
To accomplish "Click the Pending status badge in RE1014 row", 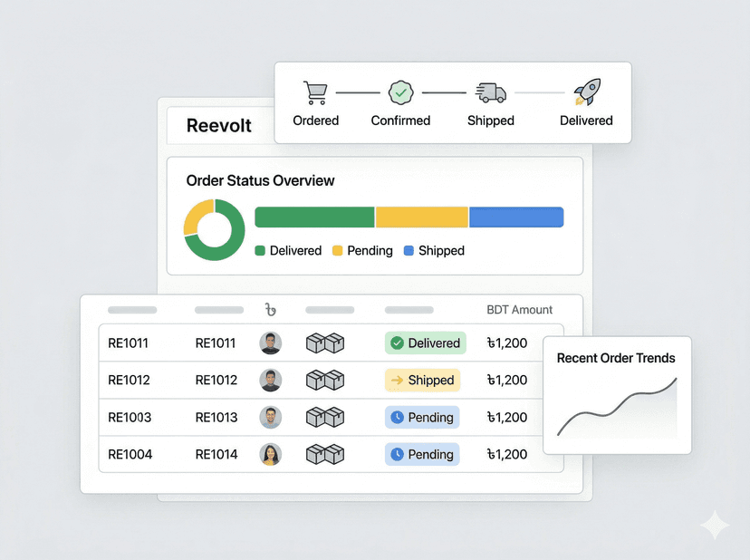I will pyautogui.click(x=422, y=454).
